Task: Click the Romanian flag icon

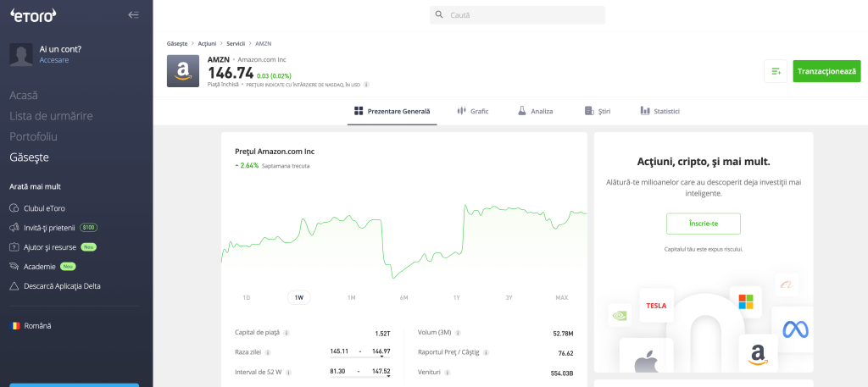Action: tap(15, 326)
